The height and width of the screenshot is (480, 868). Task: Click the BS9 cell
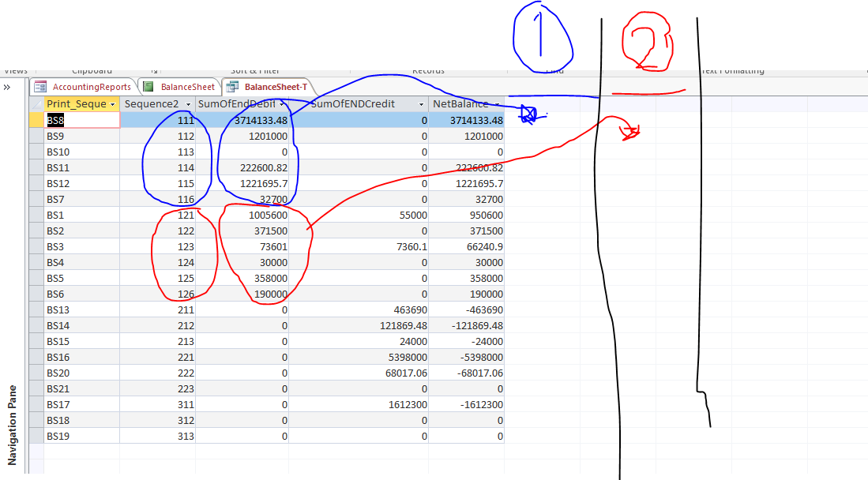(82, 137)
